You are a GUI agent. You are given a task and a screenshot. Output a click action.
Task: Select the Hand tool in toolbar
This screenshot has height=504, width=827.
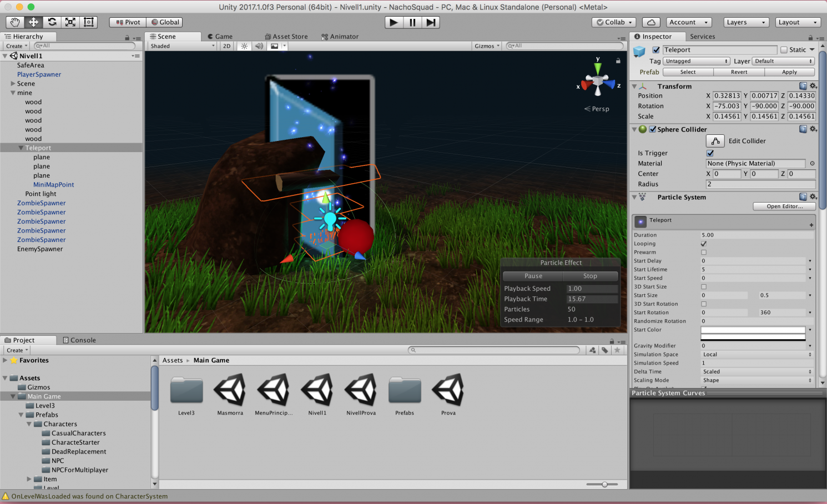15,22
